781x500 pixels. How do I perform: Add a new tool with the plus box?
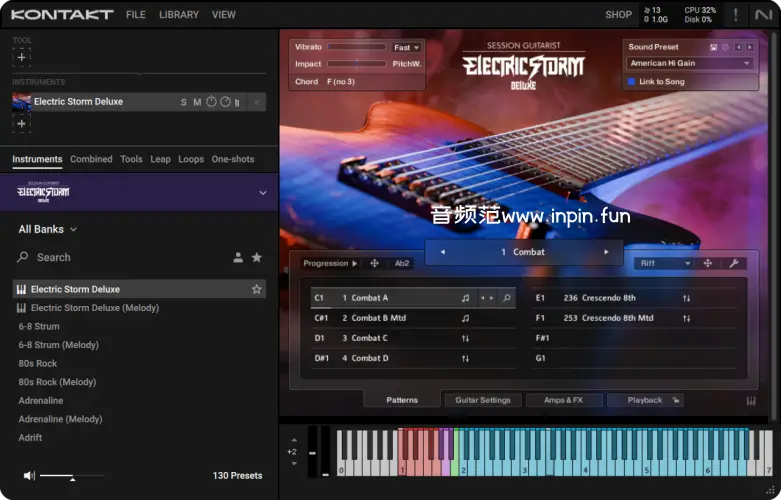22,58
